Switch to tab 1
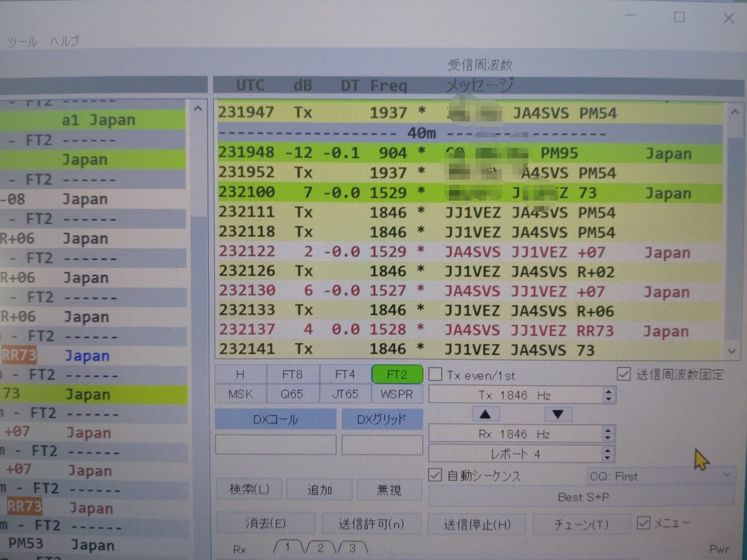747x560 pixels. click(x=288, y=548)
